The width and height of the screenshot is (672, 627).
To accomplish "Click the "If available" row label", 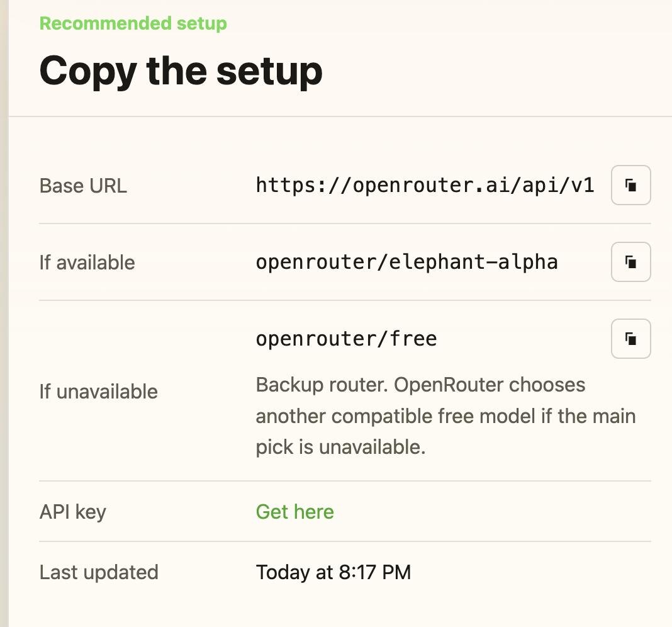I will pos(87,263).
